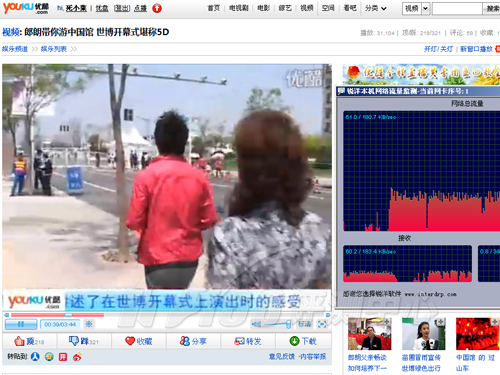The image size is (500, 375).
Task: Click the 苗圃冒雨宣传 video title link
Action: point(421,363)
